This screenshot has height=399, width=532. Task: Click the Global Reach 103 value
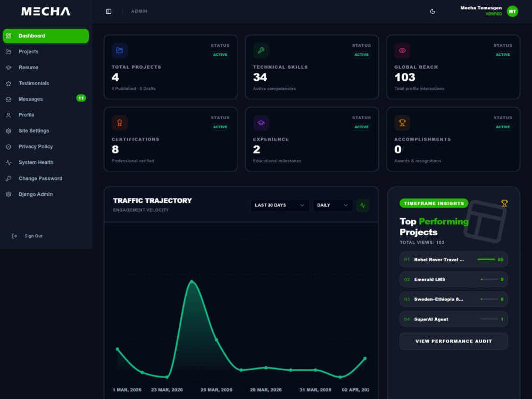[405, 77]
